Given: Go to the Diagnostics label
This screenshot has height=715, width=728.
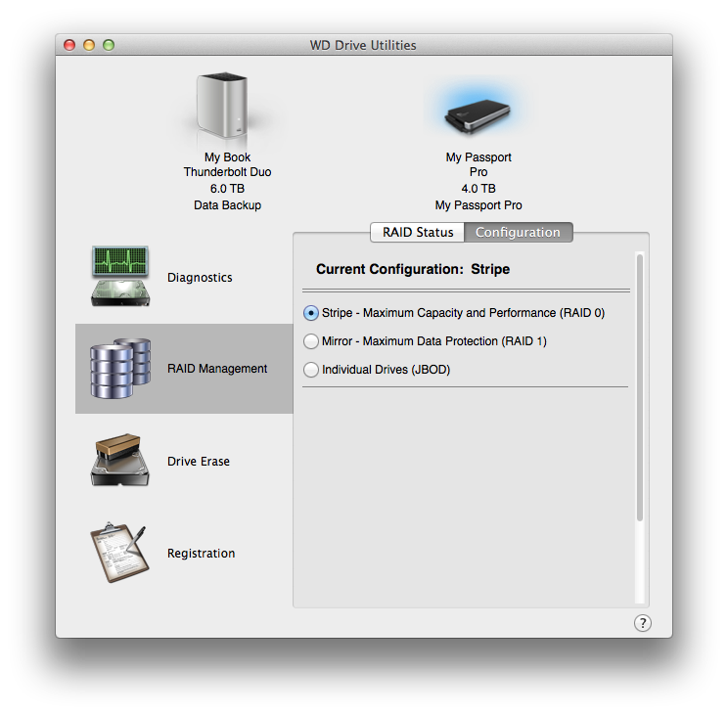Looking at the screenshot, I should coord(200,278).
